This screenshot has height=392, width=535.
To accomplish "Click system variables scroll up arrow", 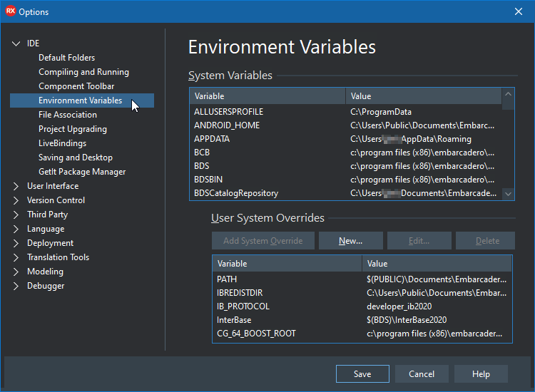I will pyautogui.click(x=508, y=94).
